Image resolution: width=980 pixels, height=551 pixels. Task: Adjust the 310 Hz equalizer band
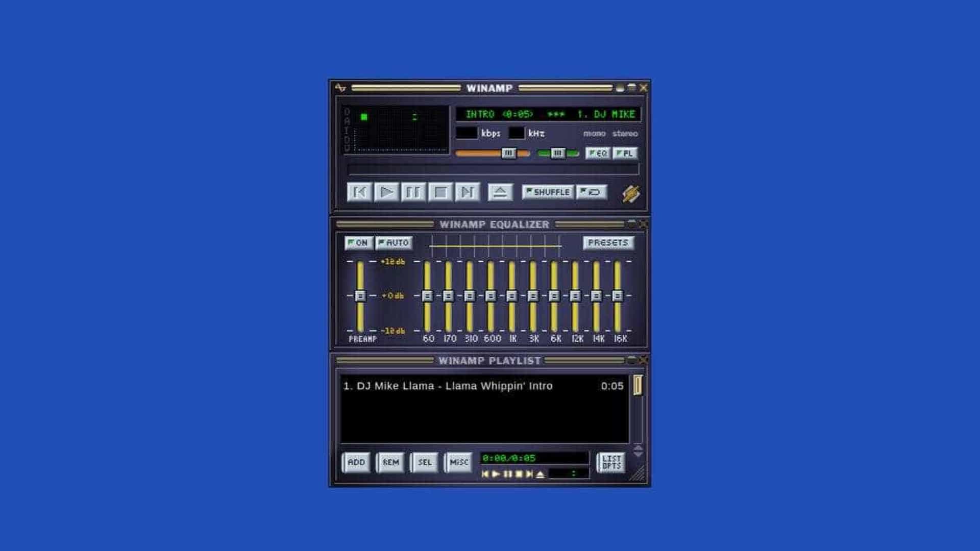470,296
